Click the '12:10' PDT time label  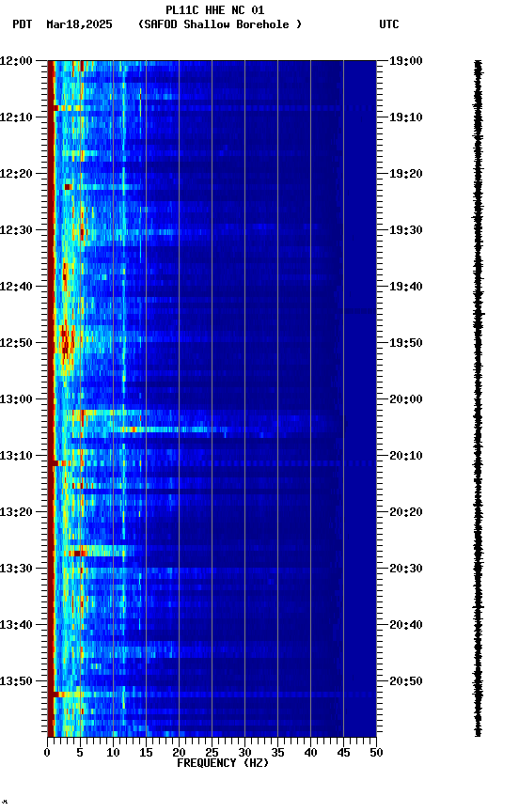[x=16, y=117]
